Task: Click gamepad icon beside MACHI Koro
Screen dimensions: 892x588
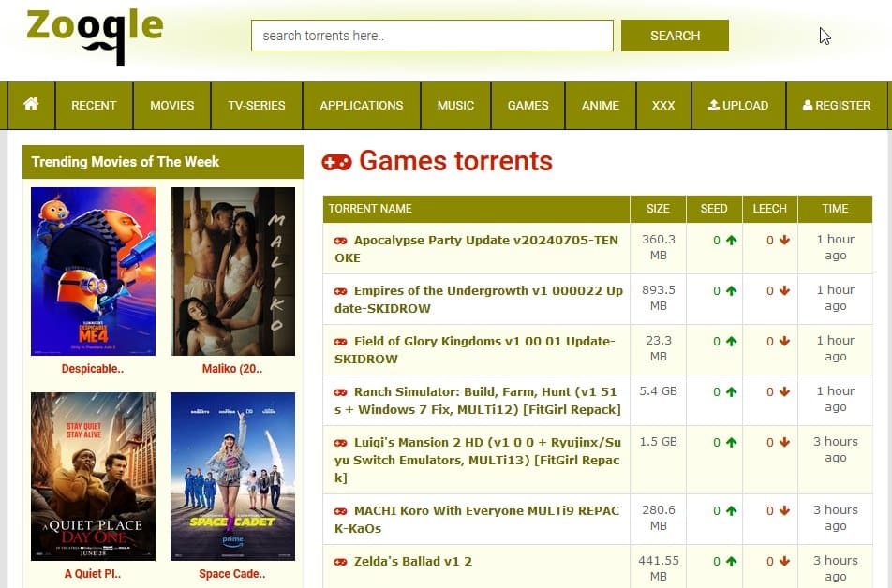Action: 340,511
